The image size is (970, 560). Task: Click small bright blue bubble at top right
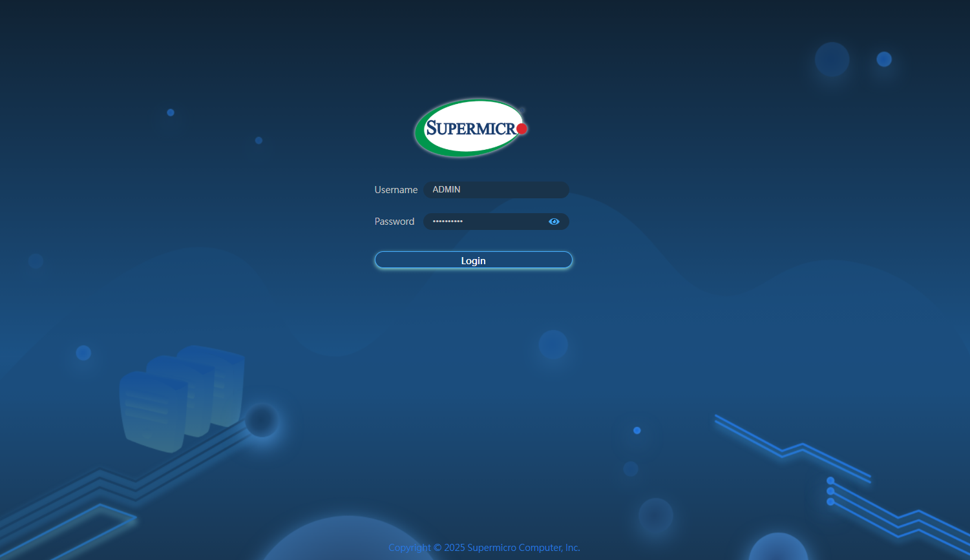884,59
